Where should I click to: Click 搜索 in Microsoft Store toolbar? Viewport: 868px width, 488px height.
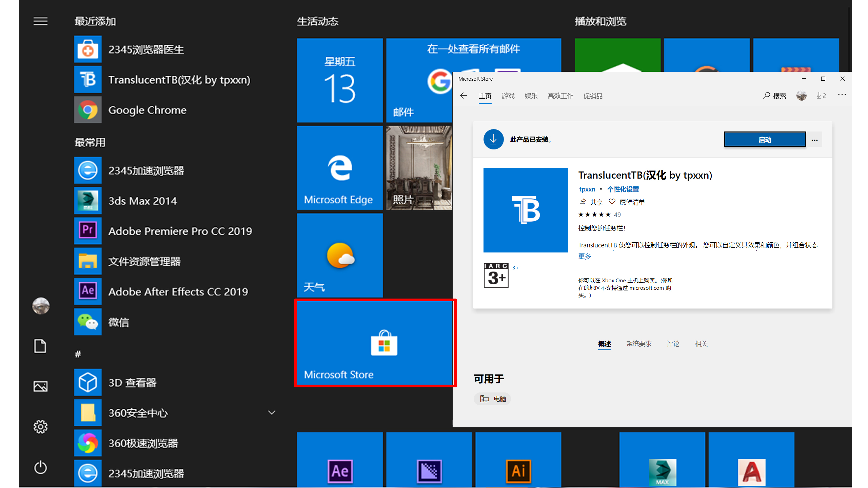774,96
